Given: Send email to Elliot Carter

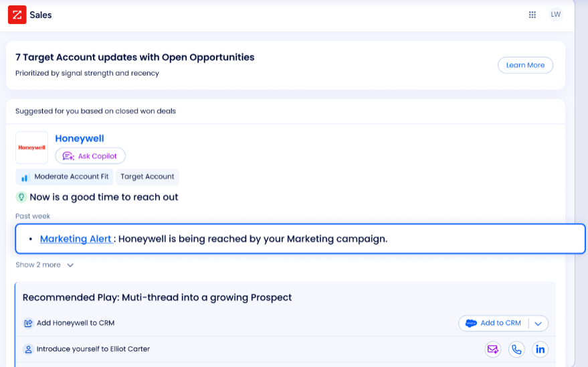Looking at the screenshot, I should coord(493,350).
